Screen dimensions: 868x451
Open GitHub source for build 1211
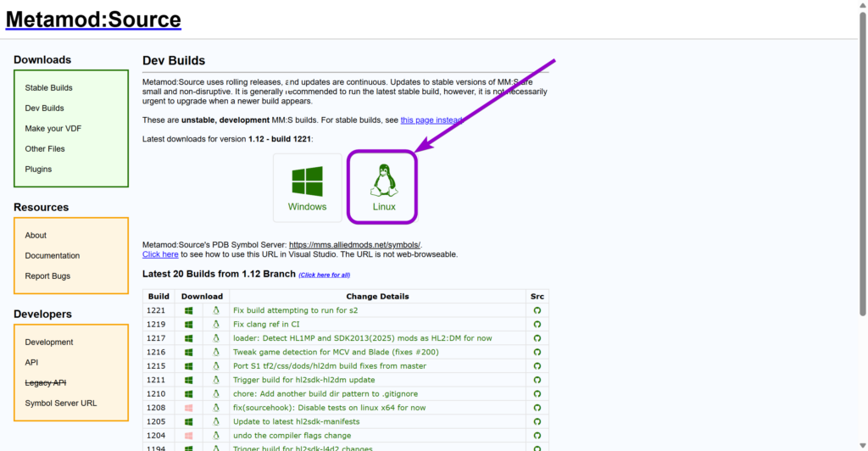(537, 380)
